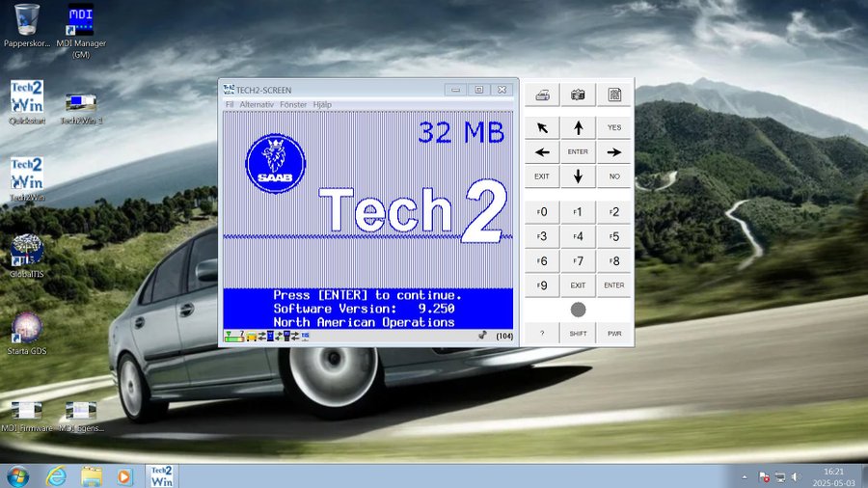Click the Saab logo on the Tech2 screen
Screen dimensions: 868x488
click(275, 163)
